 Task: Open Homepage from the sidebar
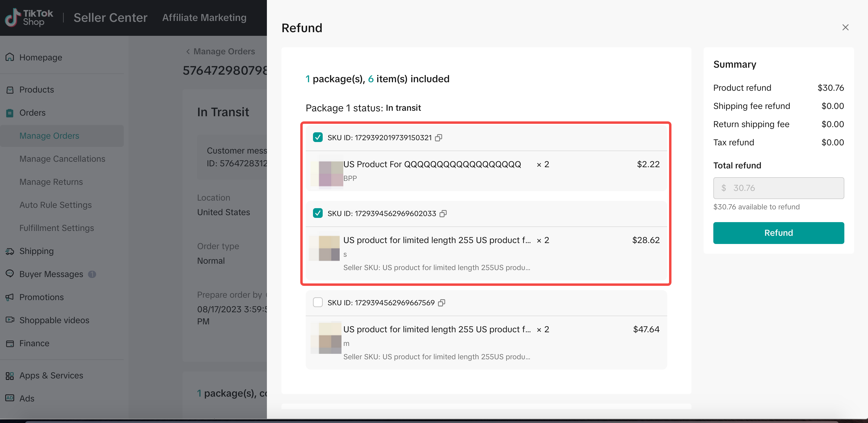click(x=40, y=57)
